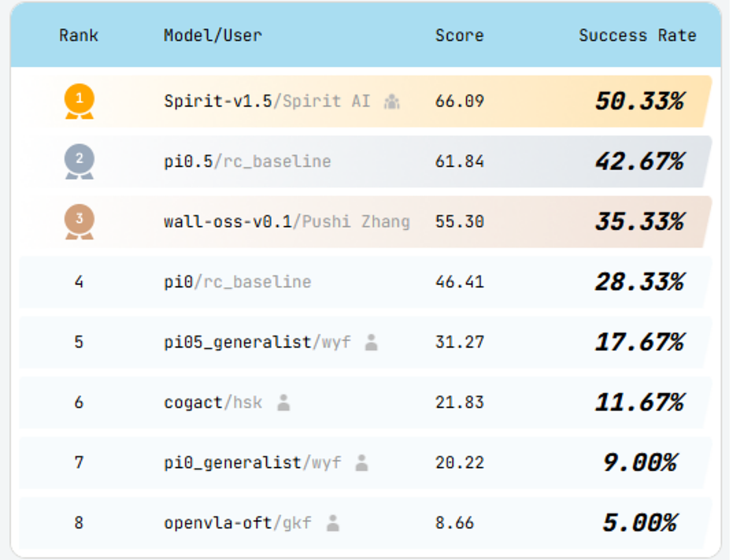
Task: Click the user icon beside cogact/hsk
Action: pos(284,402)
